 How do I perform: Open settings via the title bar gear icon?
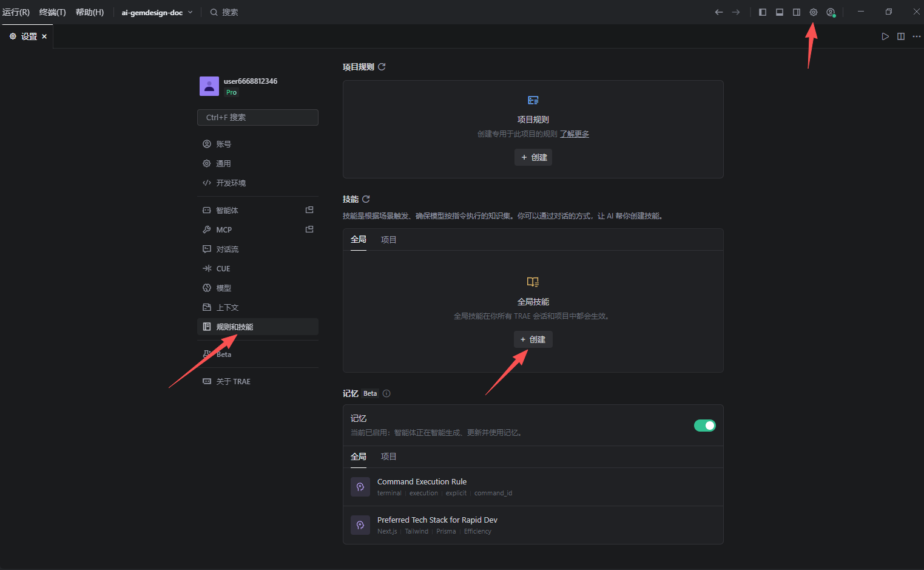click(813, 12)
